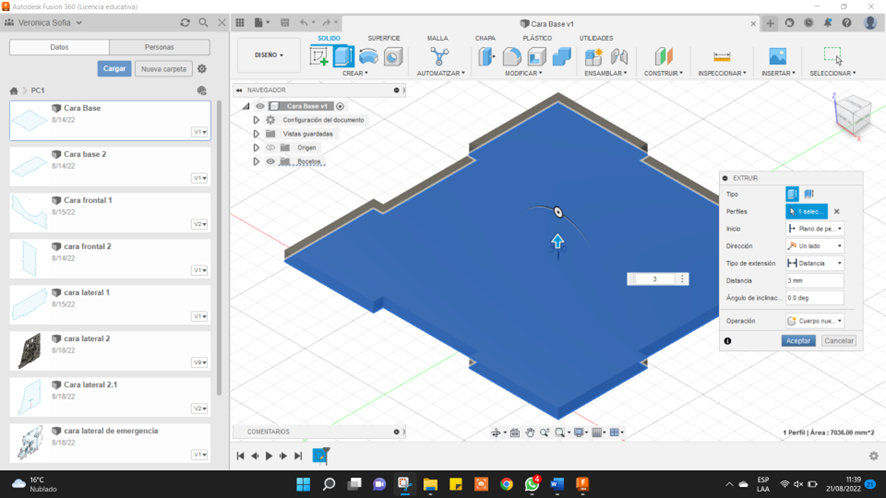The height and width of the screenshot is (498, 886).
Task: Open Tipo de extensión dropdown
Action: point(815,263)
